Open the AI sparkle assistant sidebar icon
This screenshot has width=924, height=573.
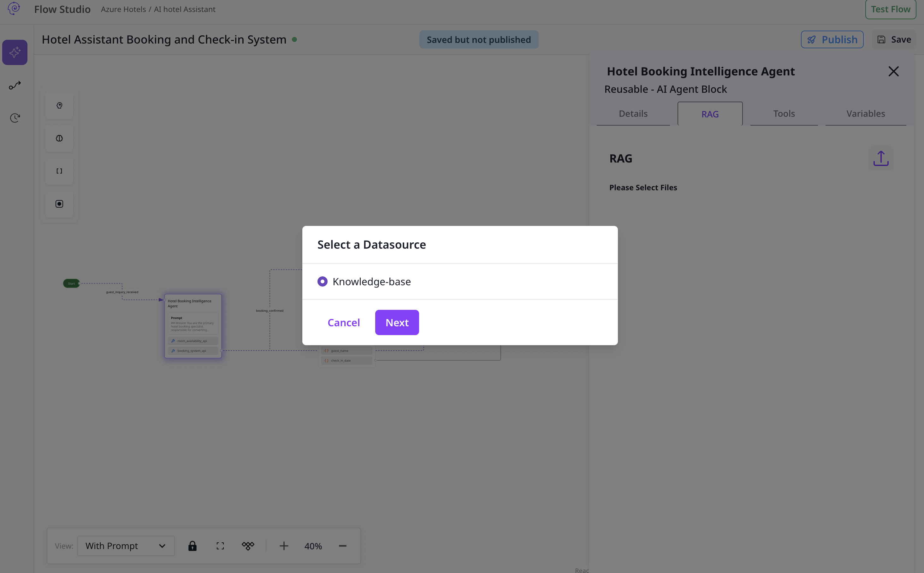point(15,52)
